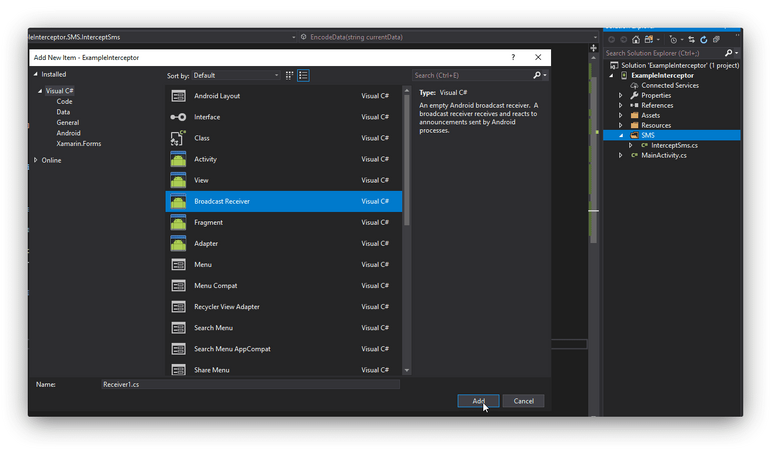Click the template list scrollbar up arrow

click(x=407, y=90)
